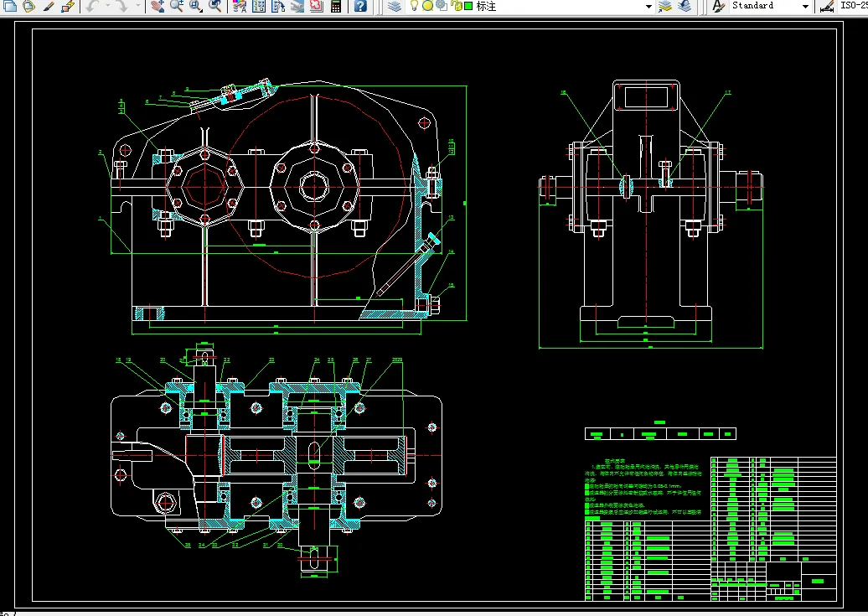Toggle the layer on/off lightbulb
The image size is (868, 616).
[414, 6]
